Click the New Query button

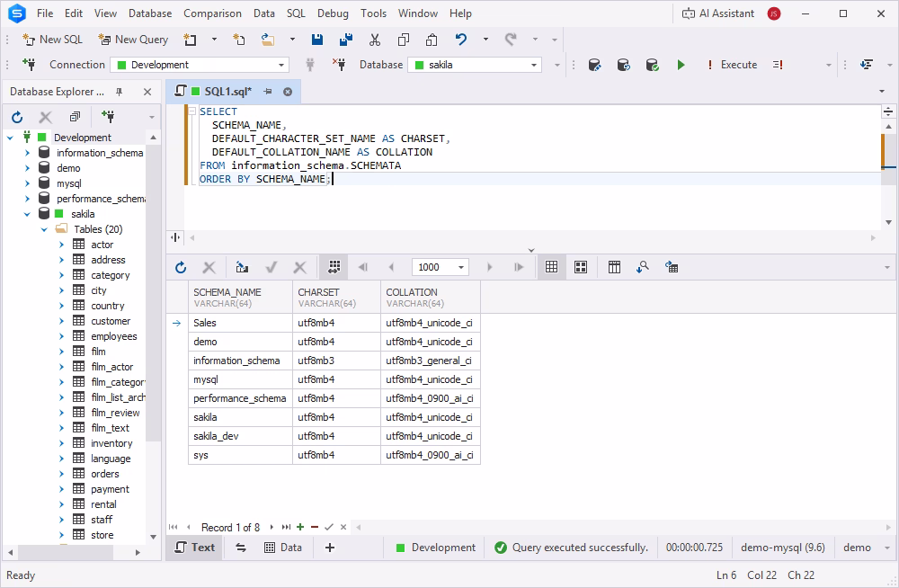tap(133, 40)
